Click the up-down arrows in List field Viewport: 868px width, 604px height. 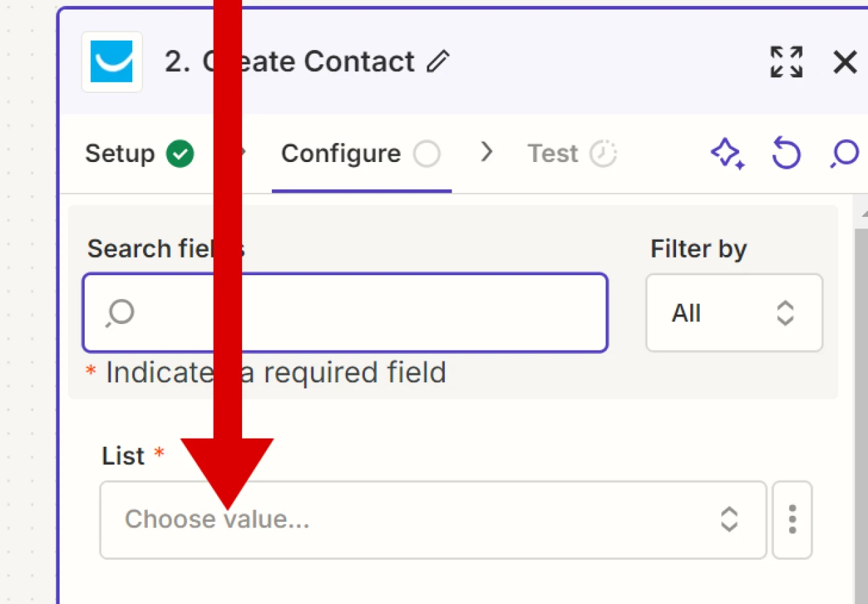[729, 520]
